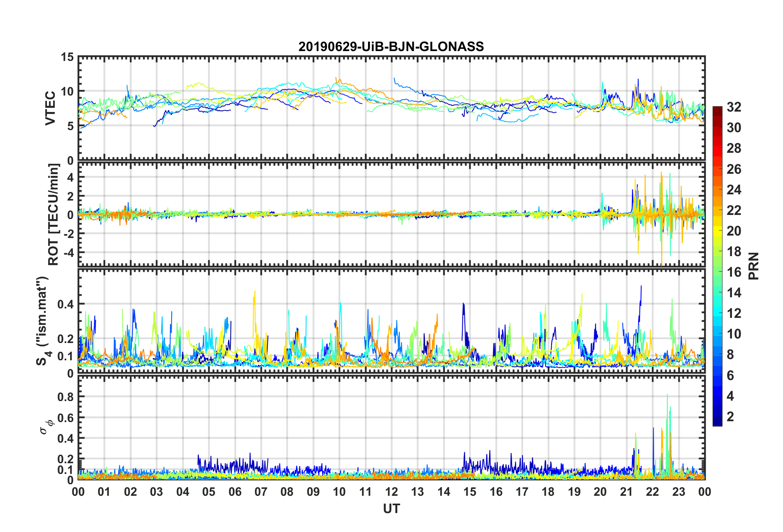Select the VTEC y-axis label
This screenshot has width=783, height=532.
pos(50,108)
